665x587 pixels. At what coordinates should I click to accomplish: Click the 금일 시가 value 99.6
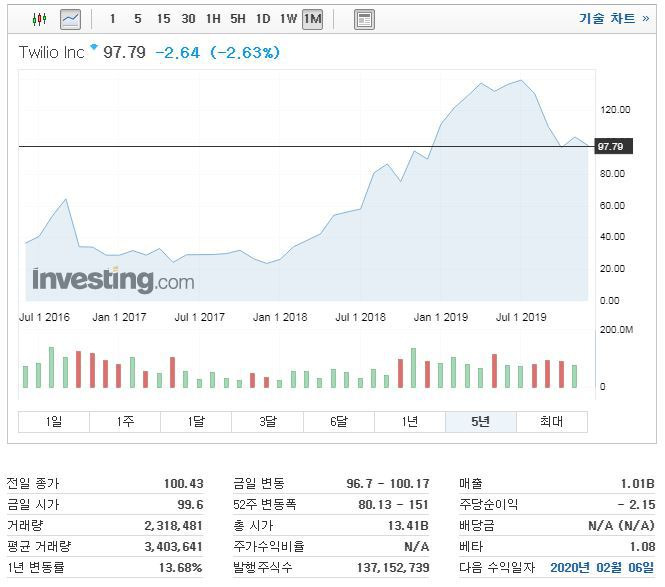(x=190, y=505)
